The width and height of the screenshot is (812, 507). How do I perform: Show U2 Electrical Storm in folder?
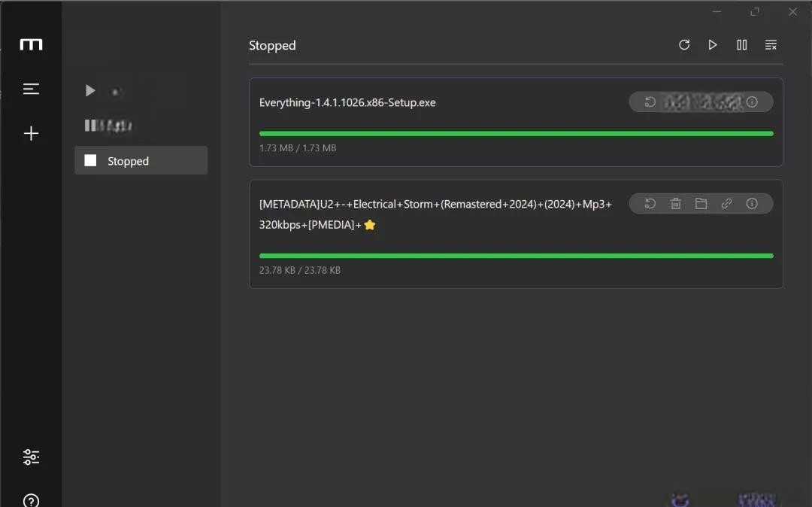701,204
